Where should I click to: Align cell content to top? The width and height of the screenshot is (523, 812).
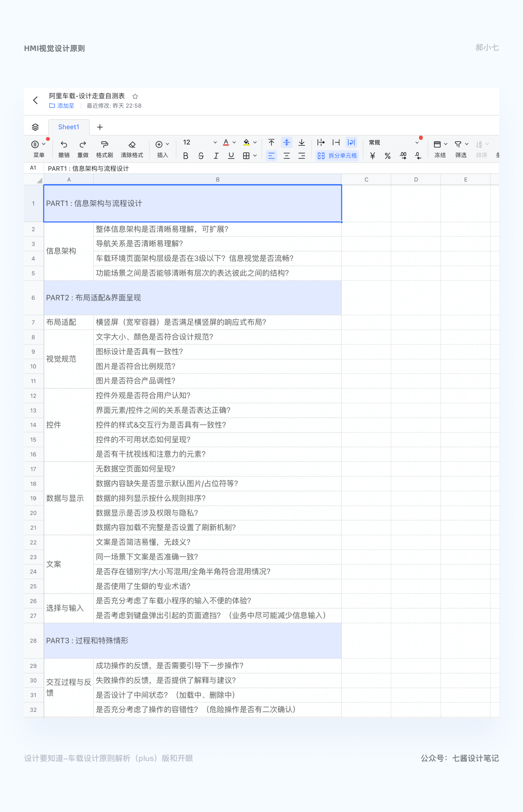pos(271,142)
